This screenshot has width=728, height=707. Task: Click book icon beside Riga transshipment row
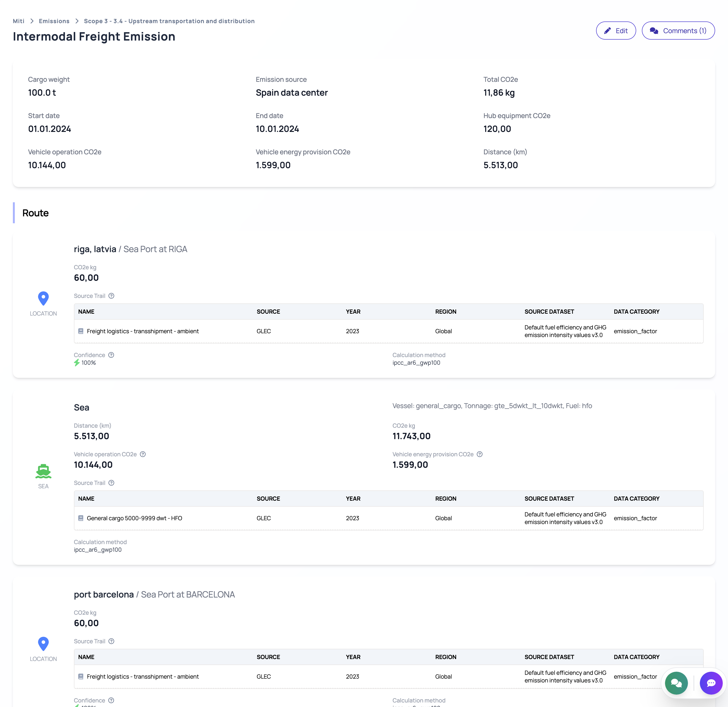pos(81,331)
